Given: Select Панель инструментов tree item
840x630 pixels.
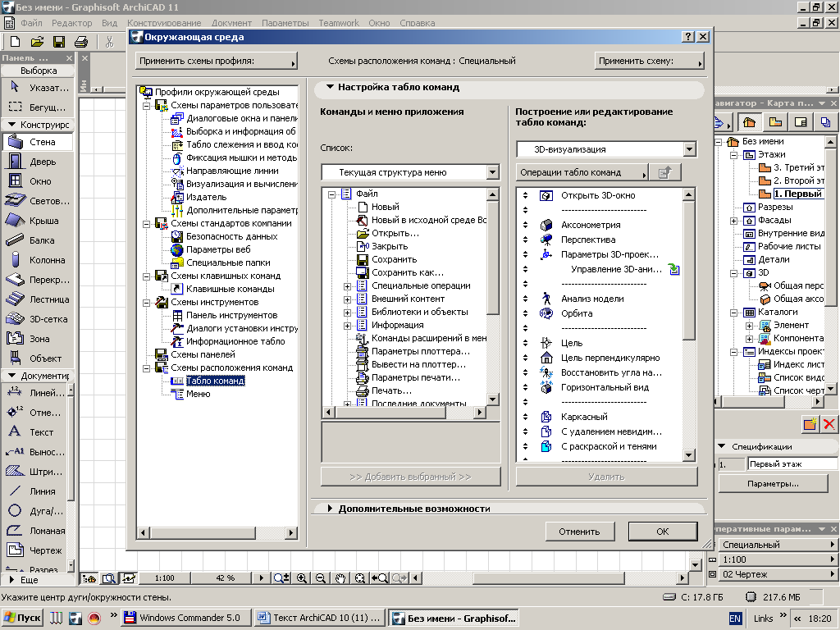Looking at the screenshot, I should 232,315.
